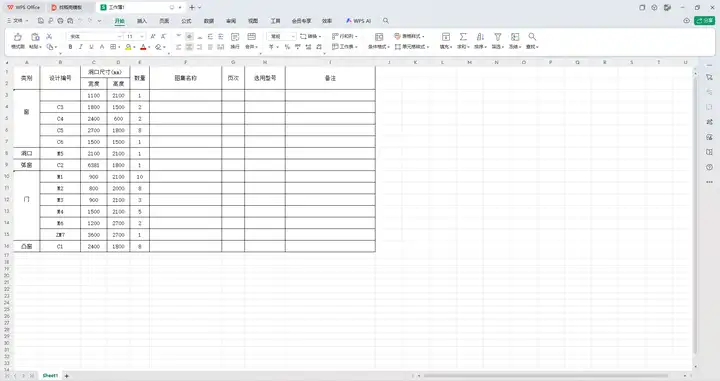Toggle italic formatting

pyautogui.click(x=81, y=47)
